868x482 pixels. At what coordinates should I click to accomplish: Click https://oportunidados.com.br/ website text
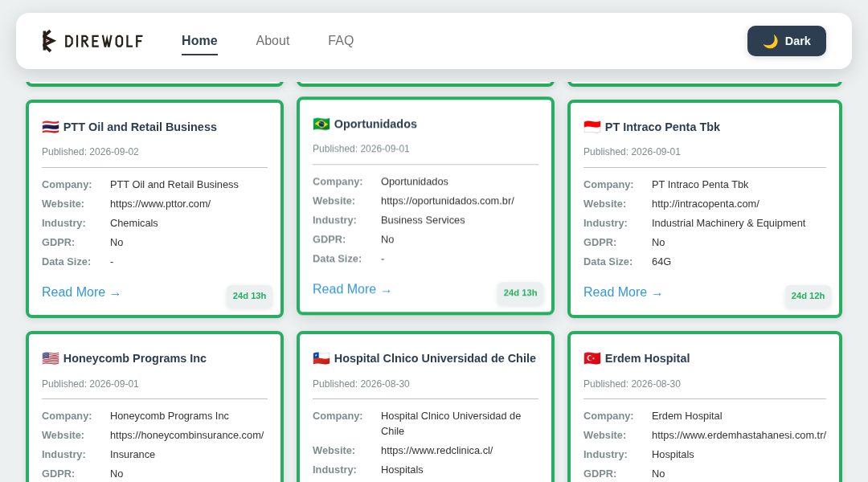click(448, 201)
